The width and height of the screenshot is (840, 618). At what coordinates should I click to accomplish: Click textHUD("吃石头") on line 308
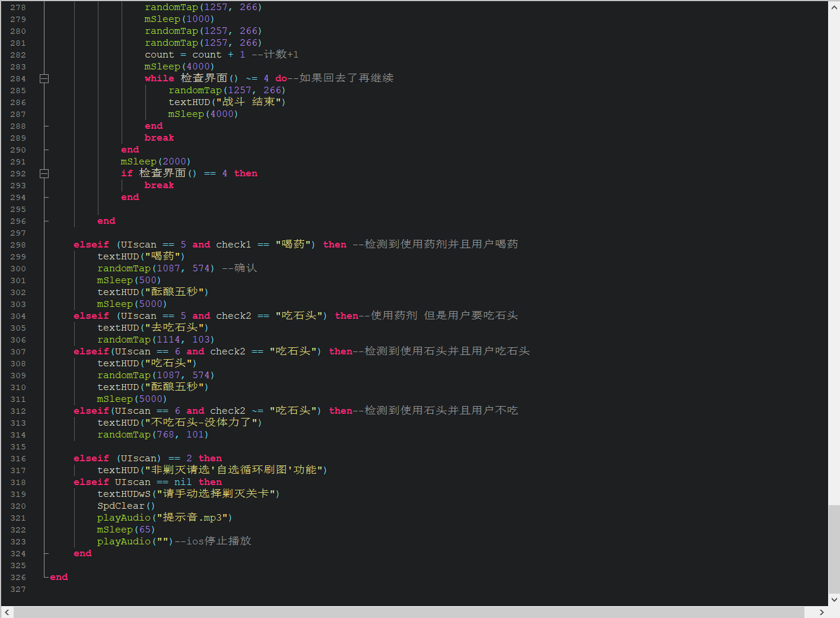[x=147, y=363]
